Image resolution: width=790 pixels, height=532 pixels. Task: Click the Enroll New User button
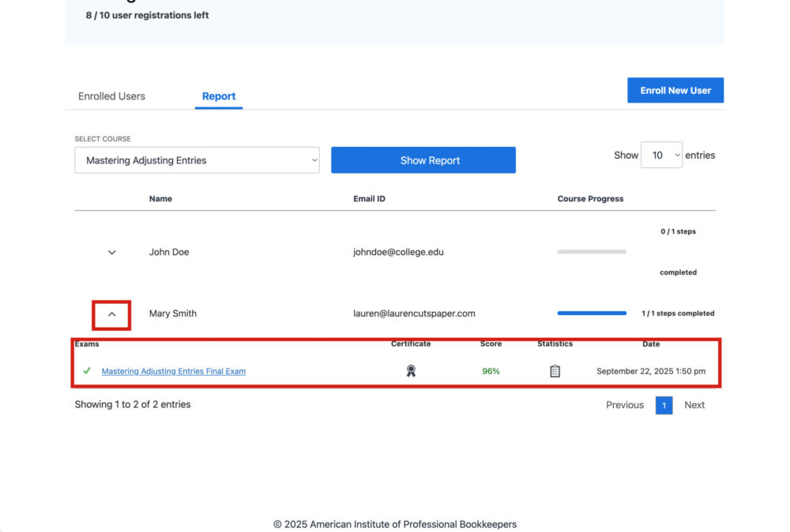[675, 90]
